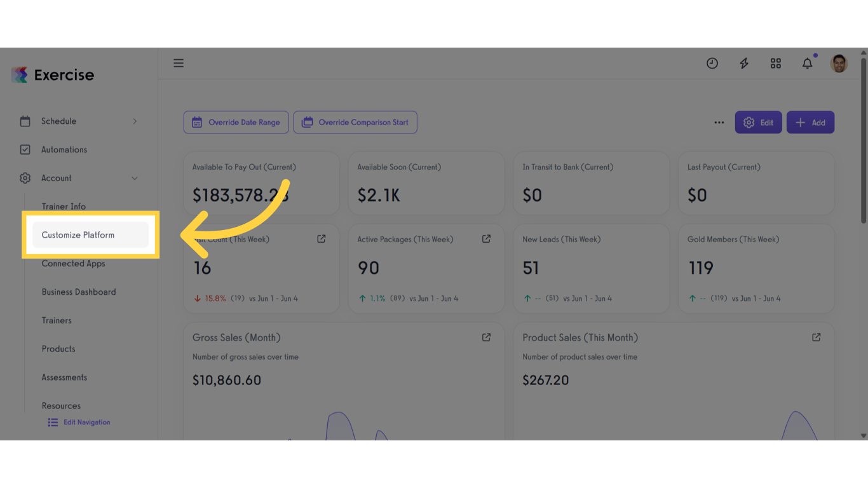Open Business Dashboard from the sidebar
The image size is (868, 488).
point(78,292)
